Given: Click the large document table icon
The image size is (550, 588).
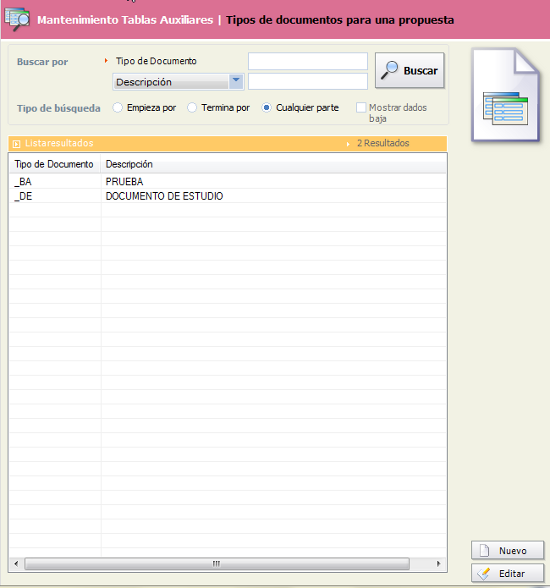Looking at the screenshot, I should coord(506,95).
